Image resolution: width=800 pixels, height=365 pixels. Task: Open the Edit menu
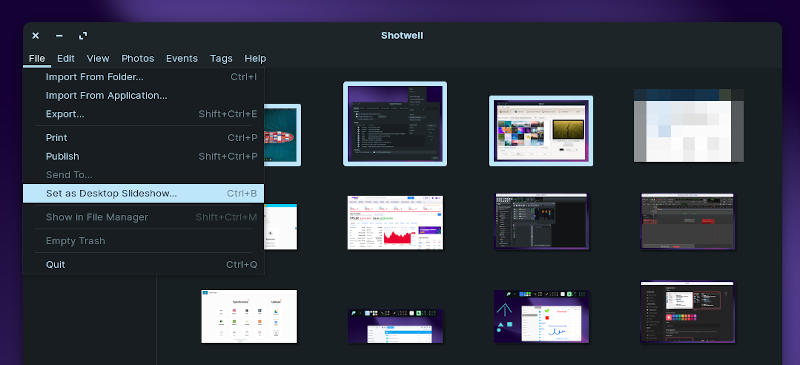pyautogui.click(x=66, y=59)
